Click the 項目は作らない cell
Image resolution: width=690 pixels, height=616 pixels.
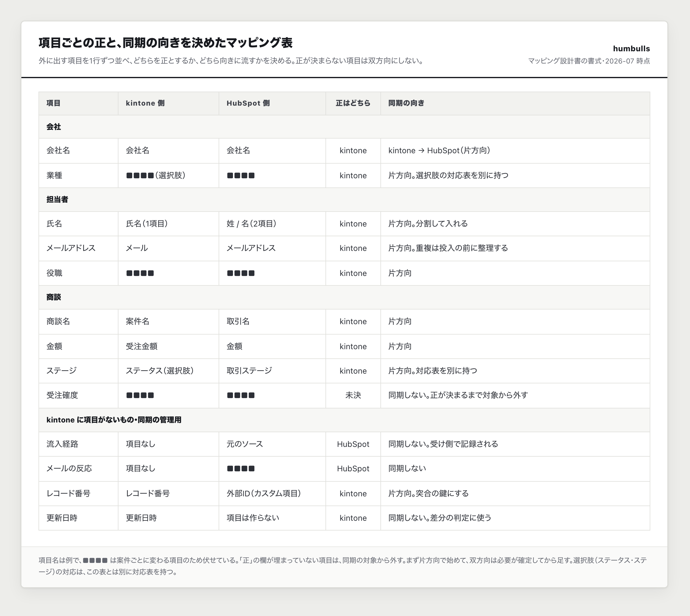click(x=272, y=518)
